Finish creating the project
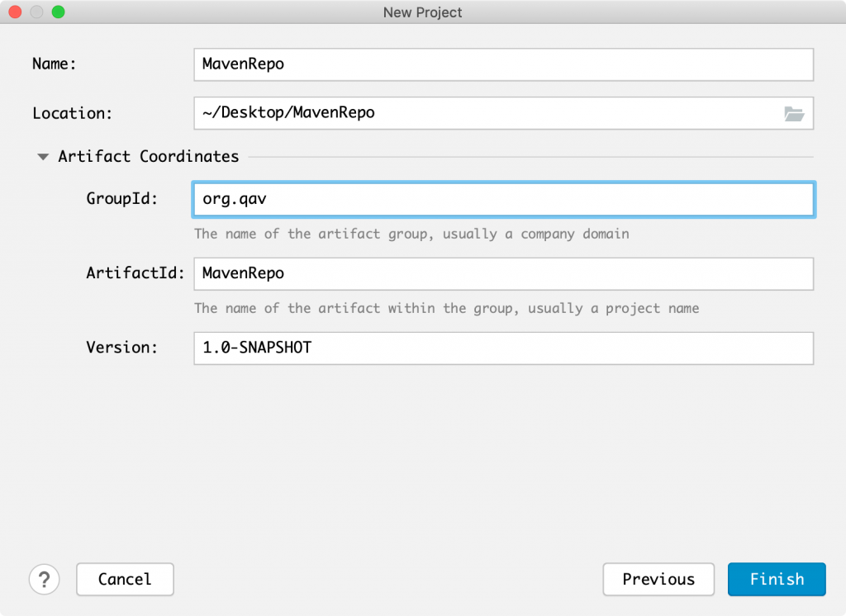846x616 pixels. [x=777, y=579]
